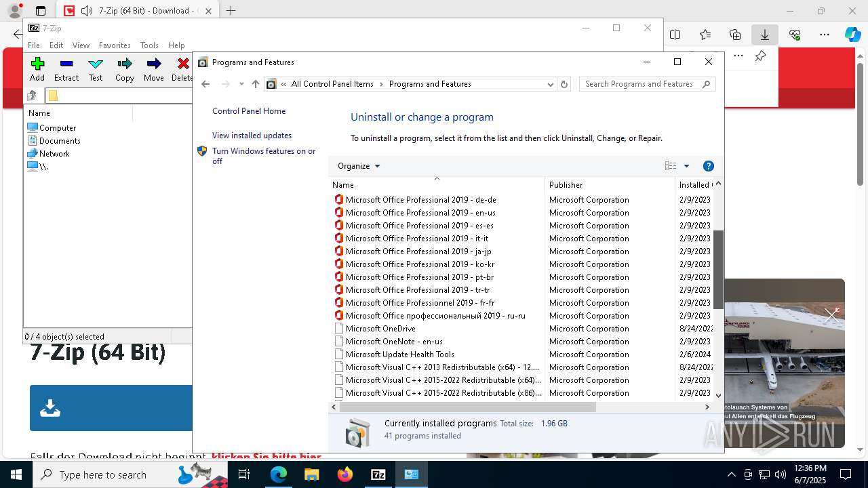The width and height of the screenshot is (868, 488).
Task: Click the Search Programs and Features box
Action: 647,84
